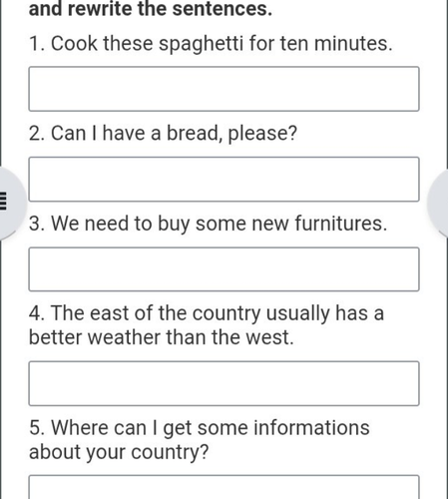Click the word spaghetti in sentence 1
Screen dimensions: 448x499
[x=201, y=44]
